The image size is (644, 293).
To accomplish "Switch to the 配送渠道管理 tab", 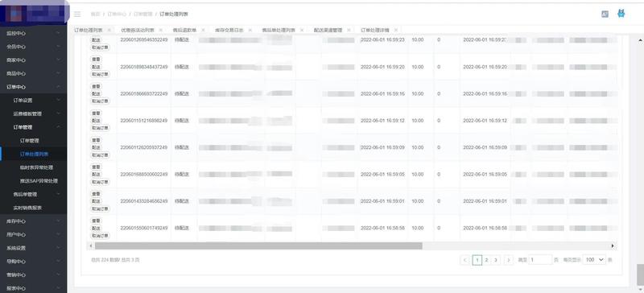I will pyautogui.click(x=328, y=30).
